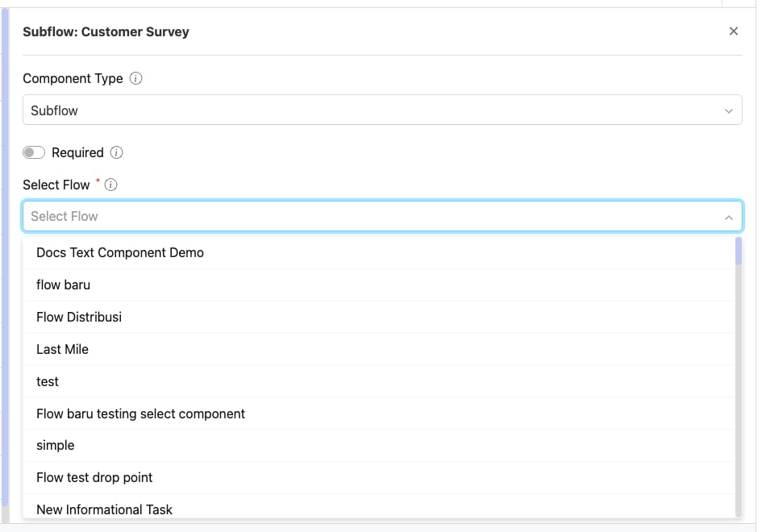Pick New Informational Task option

pos(379,508)
